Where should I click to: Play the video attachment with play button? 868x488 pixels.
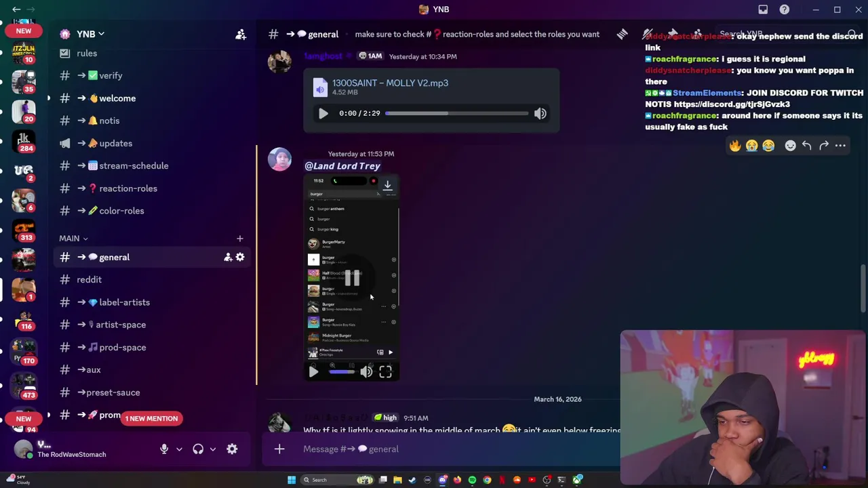(x=313, y=371)
